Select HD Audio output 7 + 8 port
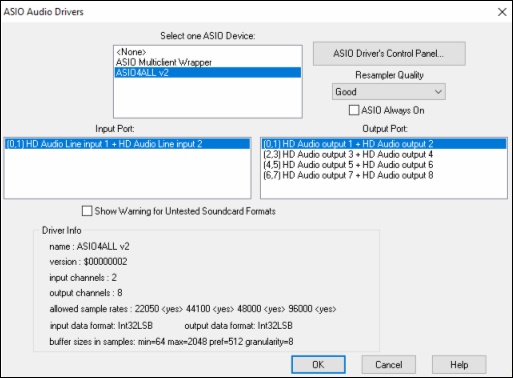The width and height of the screenshot is (513, 378). point(384,175)
